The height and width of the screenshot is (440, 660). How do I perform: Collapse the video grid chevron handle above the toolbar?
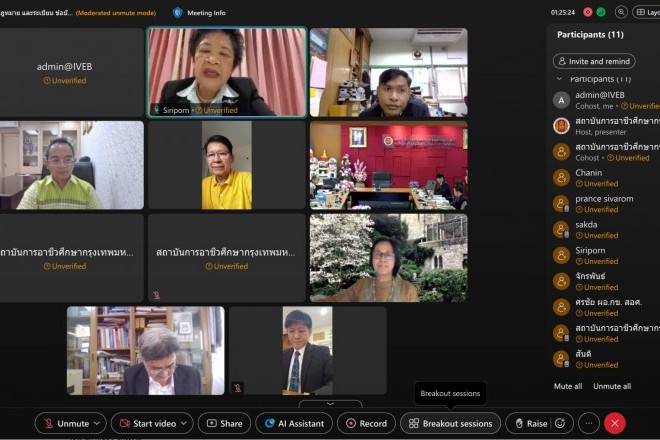click(330, 404)
